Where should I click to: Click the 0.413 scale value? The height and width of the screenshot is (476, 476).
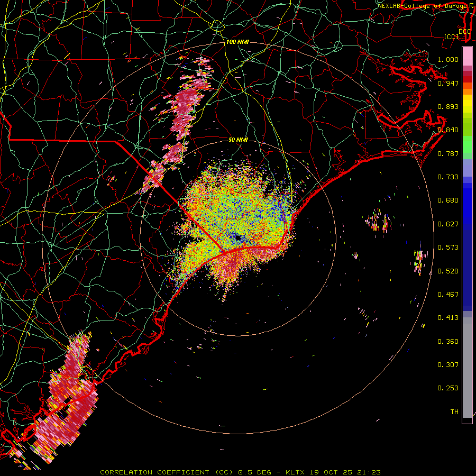pyautogui.click(x=448, y=318)
